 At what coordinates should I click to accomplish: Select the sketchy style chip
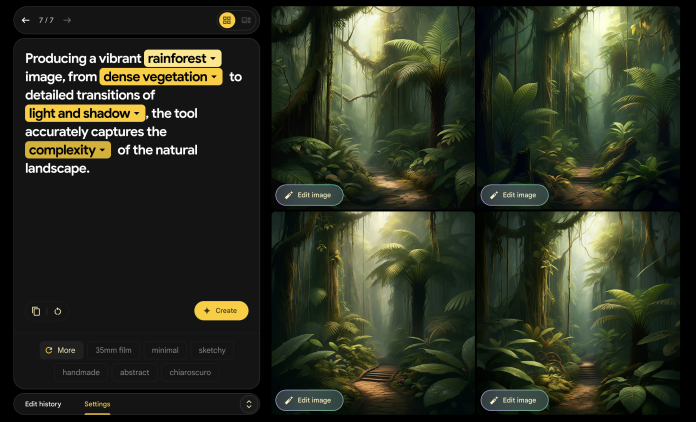[x=212, y=350]
